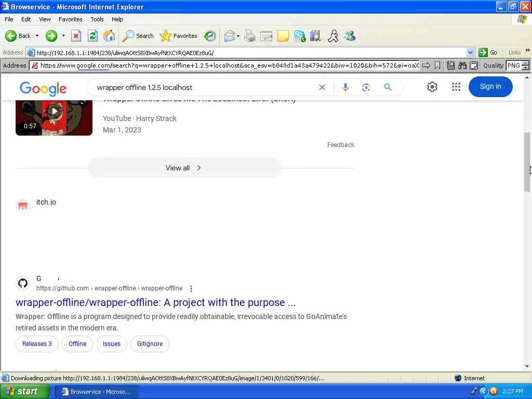Screen dimensions: 532x399
Task: Refresh the page using IE Refresh icon
Action: pyautogui.click(x=92, y=36)
